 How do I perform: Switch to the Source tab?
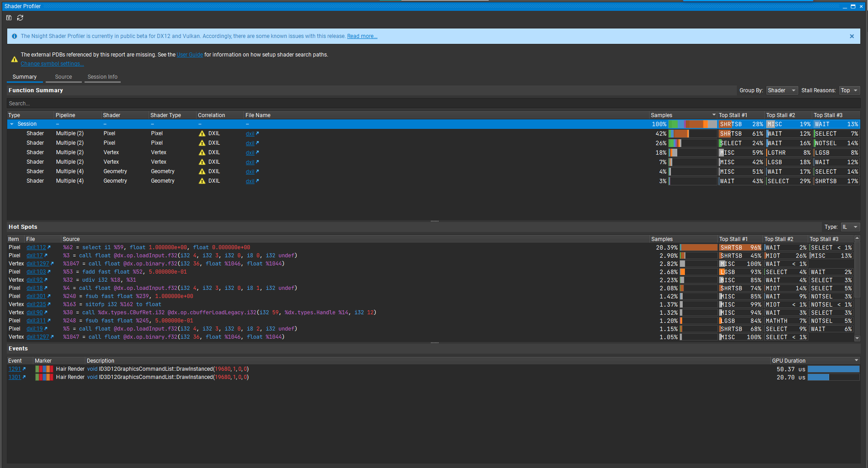(x=63, y=77)
